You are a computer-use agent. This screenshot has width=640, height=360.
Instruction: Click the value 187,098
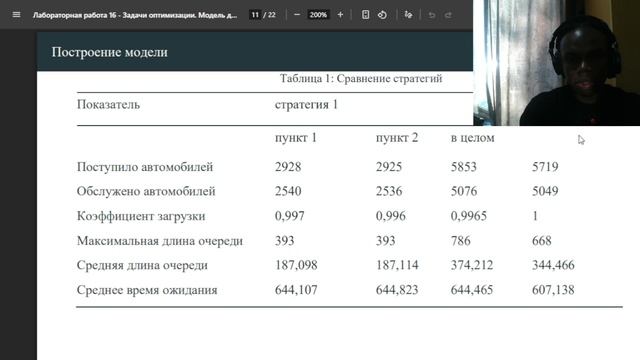pyautogui.click(x=296, y=265)
